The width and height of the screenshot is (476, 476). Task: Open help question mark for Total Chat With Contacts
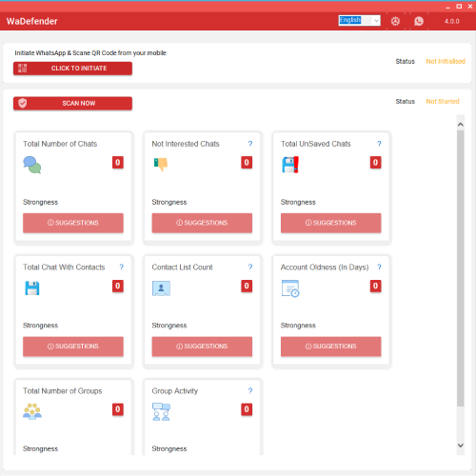tap(121, 268)
